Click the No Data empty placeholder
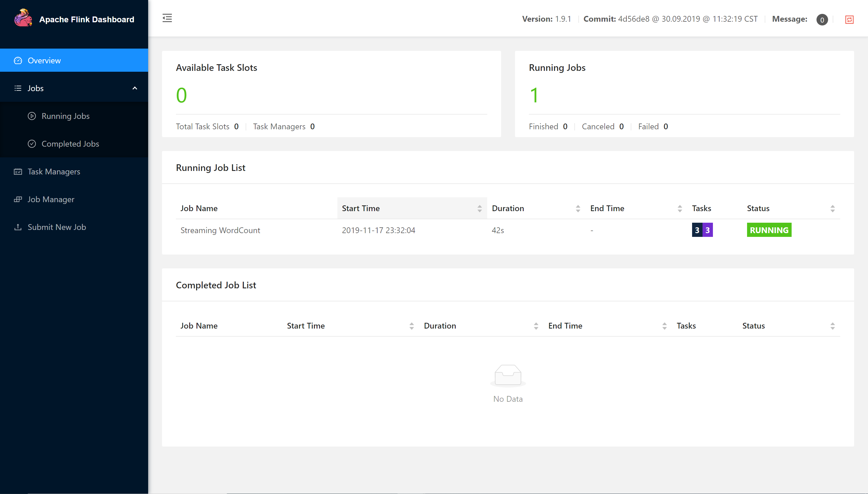The image size is (868, 494). (x=507, y=384)
